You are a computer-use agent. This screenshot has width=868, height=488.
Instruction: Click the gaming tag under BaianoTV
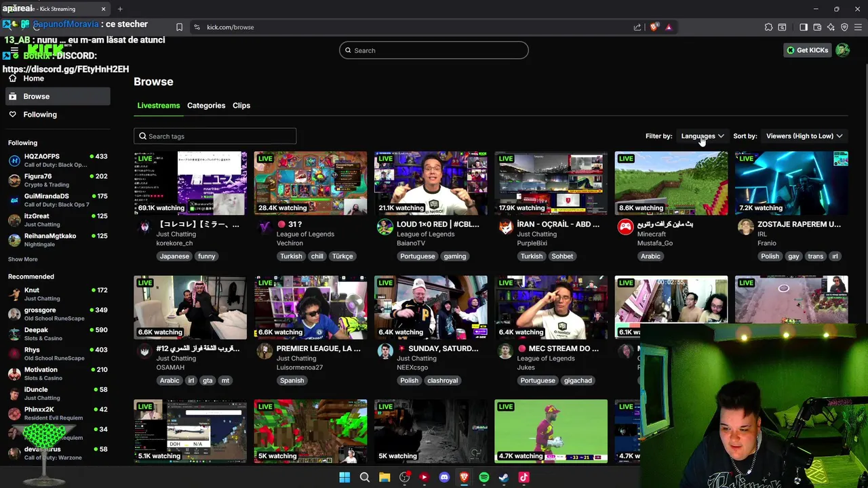pyautogui.click(x=454, y=256)
